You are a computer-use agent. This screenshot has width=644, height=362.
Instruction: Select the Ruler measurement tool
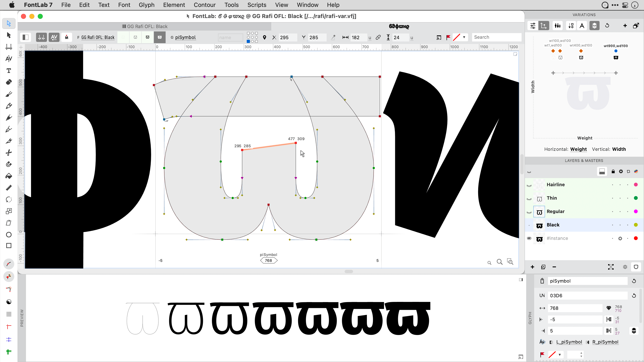pos(9,188)
